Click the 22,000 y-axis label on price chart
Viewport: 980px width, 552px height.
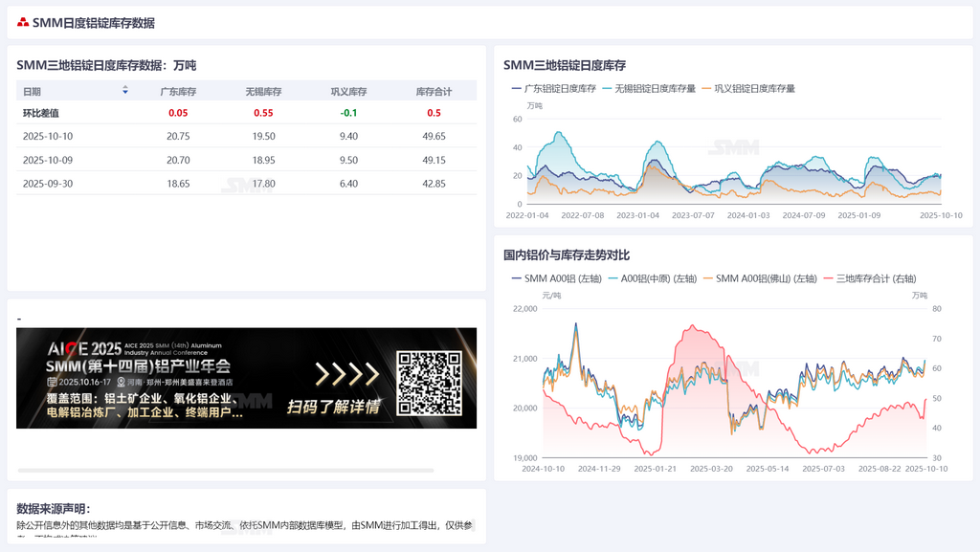pos(525,308)
